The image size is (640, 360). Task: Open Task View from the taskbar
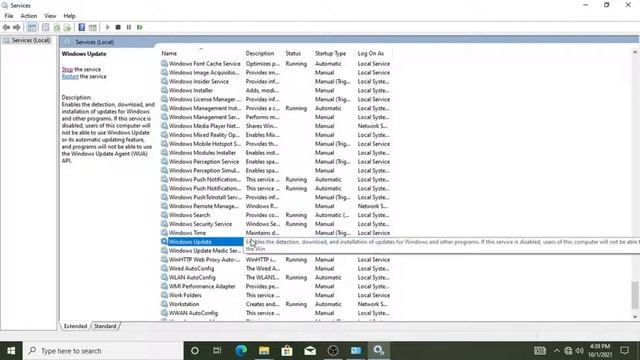point(217,351)
